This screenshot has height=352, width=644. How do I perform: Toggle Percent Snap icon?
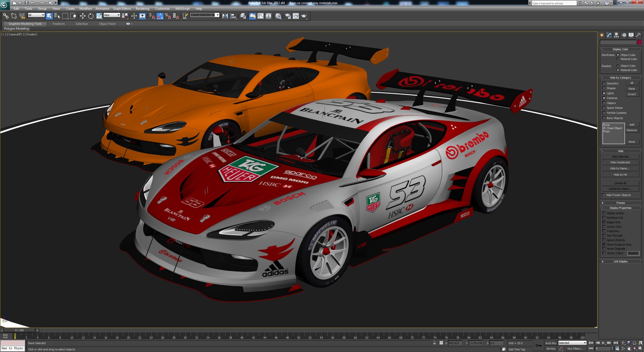pos(168,16)
